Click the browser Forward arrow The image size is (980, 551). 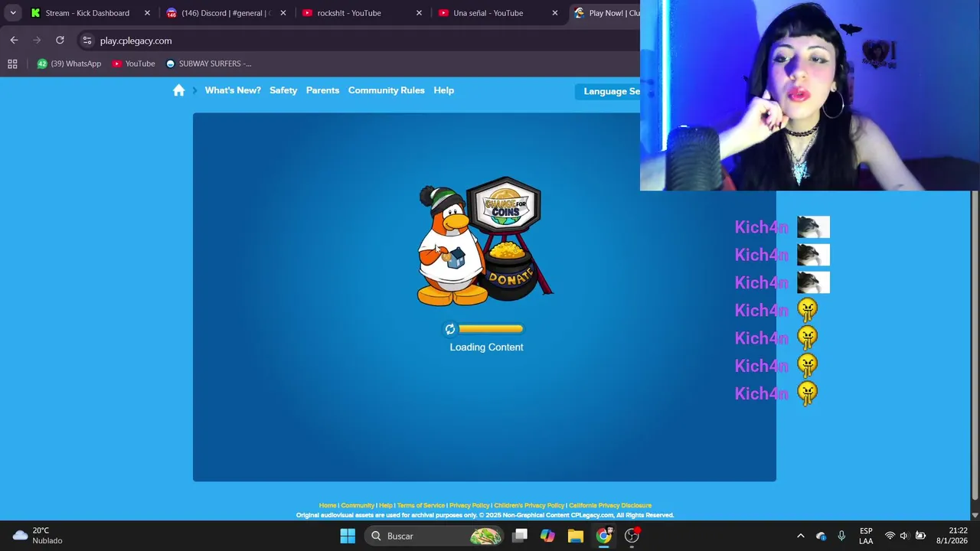click(x=37, y=41)
